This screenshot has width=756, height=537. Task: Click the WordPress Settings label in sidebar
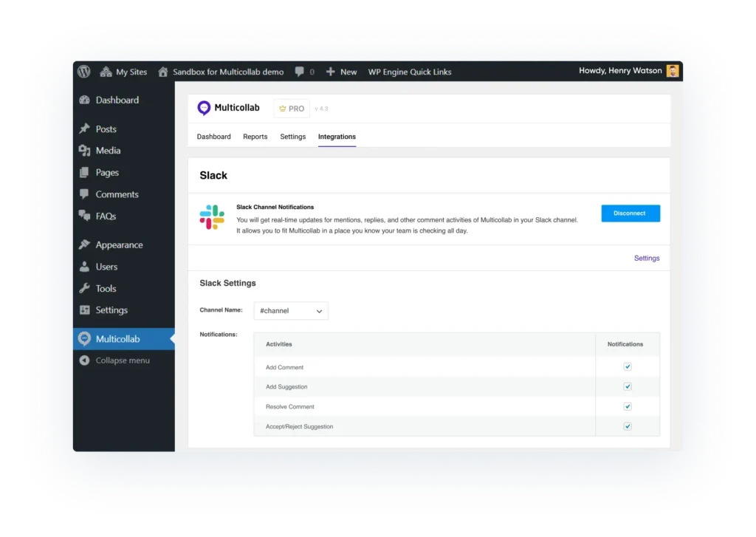111,309
